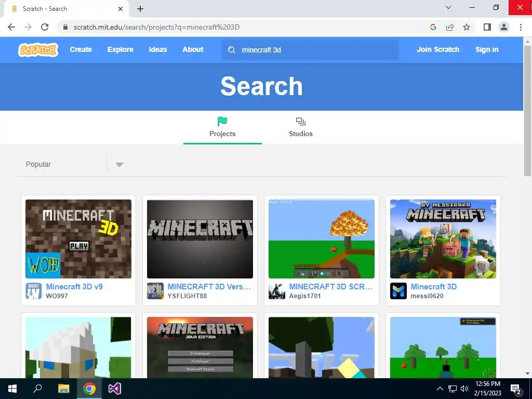Viewport: 532px width, 399px height.
Task: Click YSFLIGHT88 user avatar
Action: 155,291
